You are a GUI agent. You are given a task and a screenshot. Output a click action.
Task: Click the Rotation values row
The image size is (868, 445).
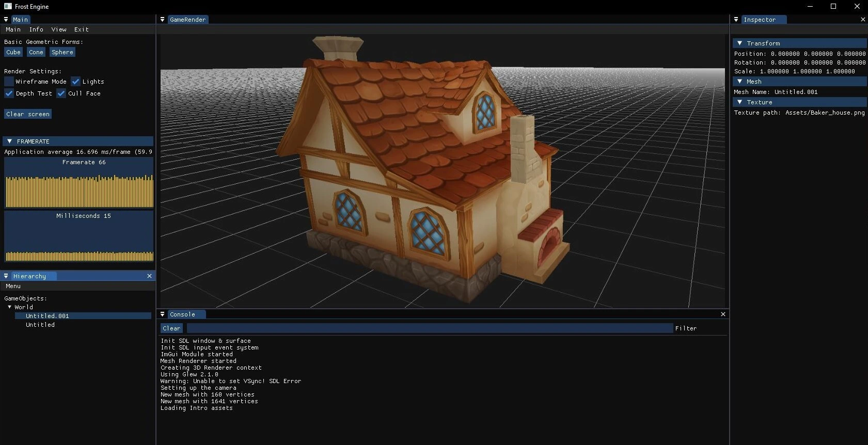point(800,62)
